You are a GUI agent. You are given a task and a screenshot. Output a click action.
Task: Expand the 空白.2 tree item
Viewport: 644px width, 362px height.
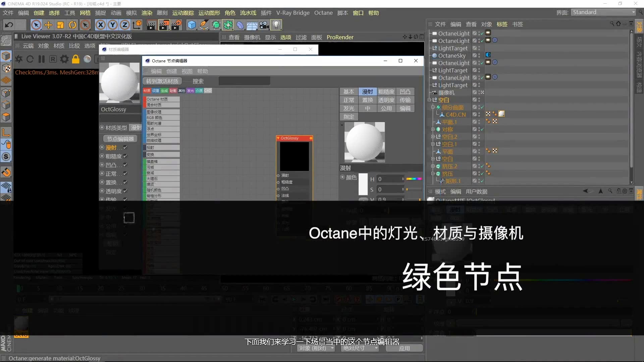pyautogui.click(x=433, y=137)
